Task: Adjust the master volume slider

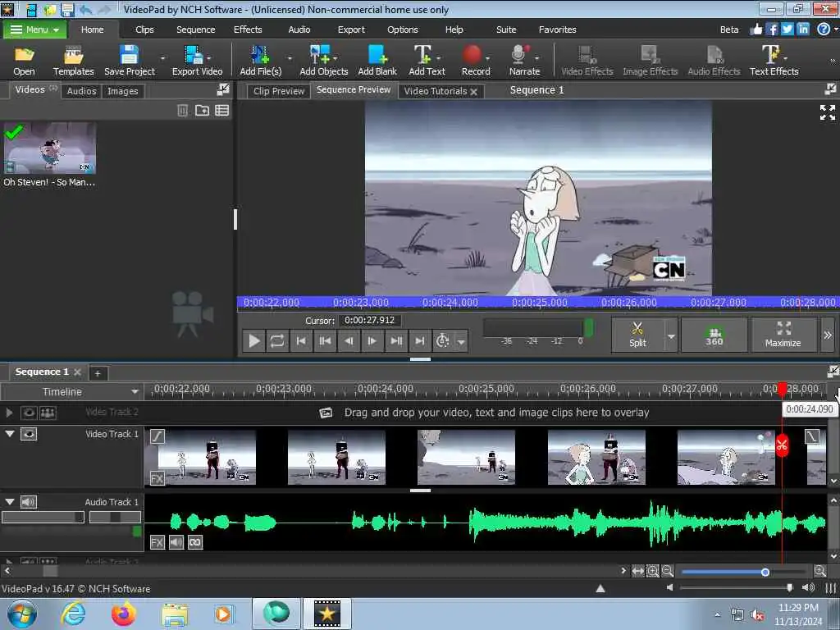Action: 789,587
